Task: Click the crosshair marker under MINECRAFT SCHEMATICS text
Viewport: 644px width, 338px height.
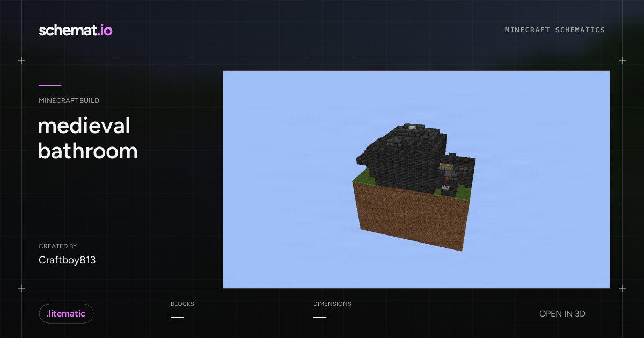Action: [x=623, y=61]
